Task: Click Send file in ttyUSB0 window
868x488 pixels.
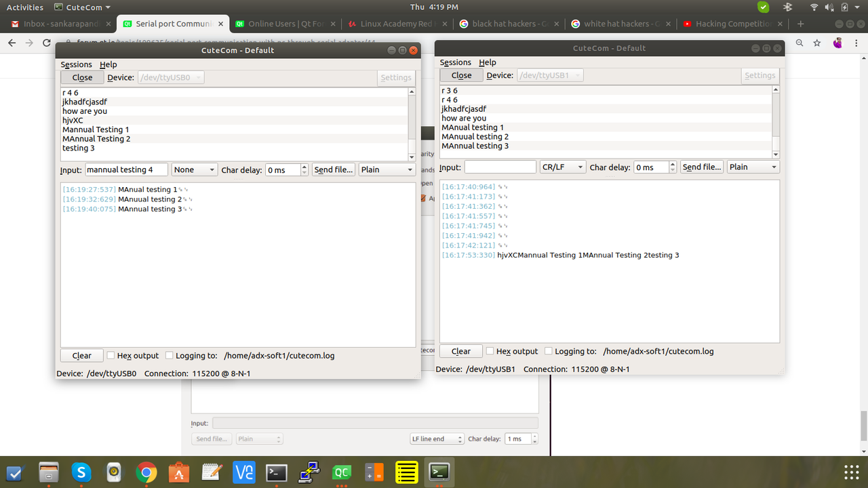Action: [334, 169]
